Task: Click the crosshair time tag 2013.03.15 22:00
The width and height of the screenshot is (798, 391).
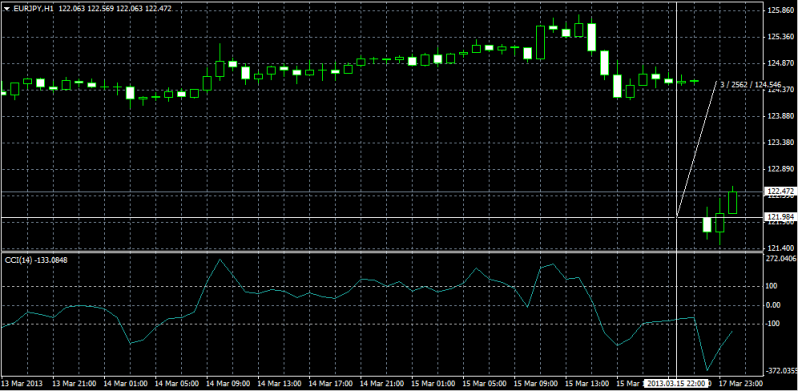Action: (x=676, y=383)
